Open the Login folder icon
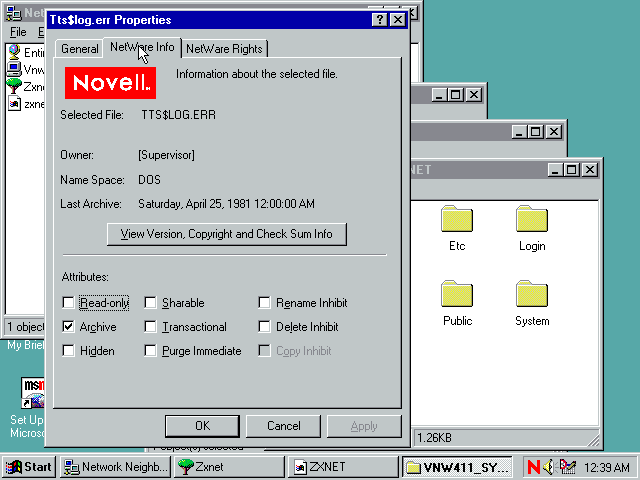Image resolution: width=640 pixels, height=480 pixels. click(532, 219)
